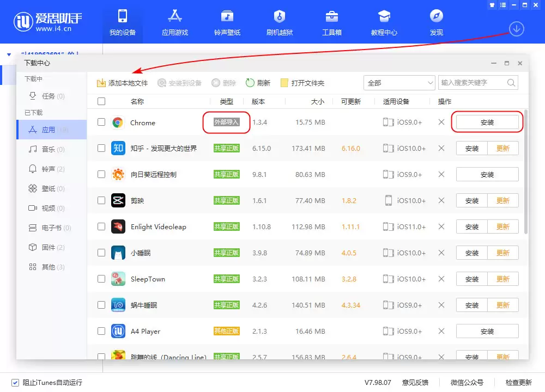545x392 pixels.
Task: Click 添加本地文件 toolbar item
Action: 122,83
